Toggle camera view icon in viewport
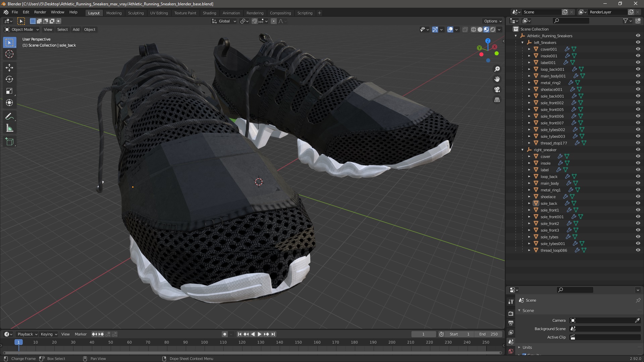 tap(497, 89)
